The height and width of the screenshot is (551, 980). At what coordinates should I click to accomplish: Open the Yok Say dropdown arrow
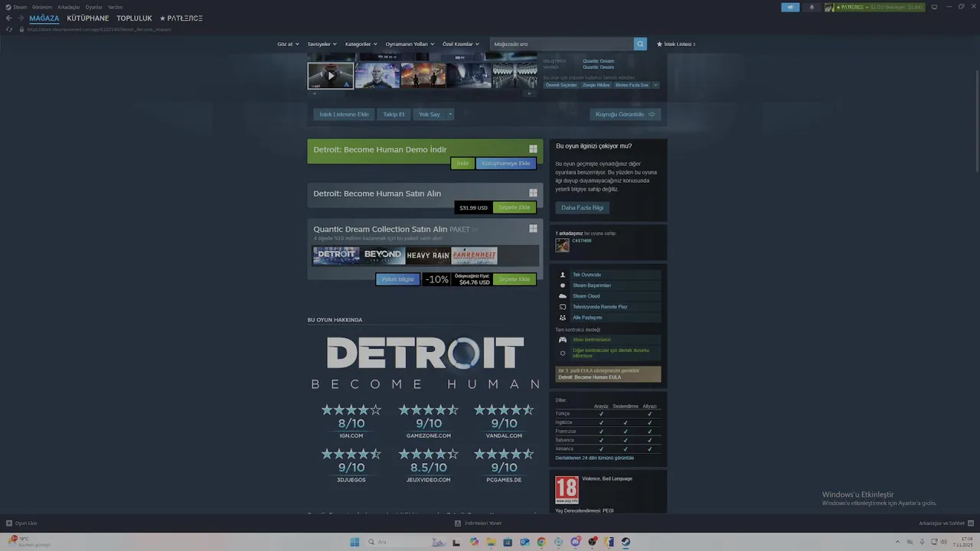[x=450, y=114]
